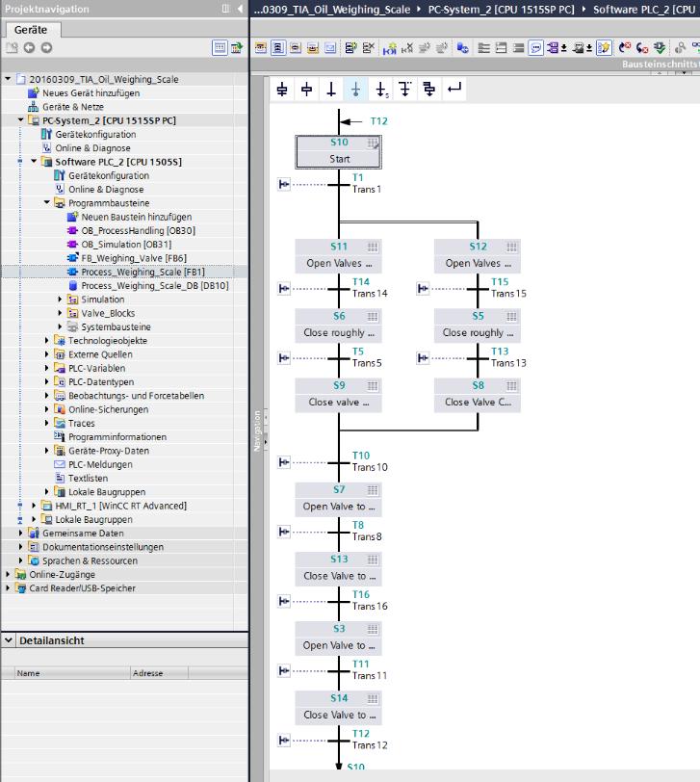This screenshot has height=782, width=700.
Task: Toggle the highlighted favorites star button
Action: (x=604, y=48)
